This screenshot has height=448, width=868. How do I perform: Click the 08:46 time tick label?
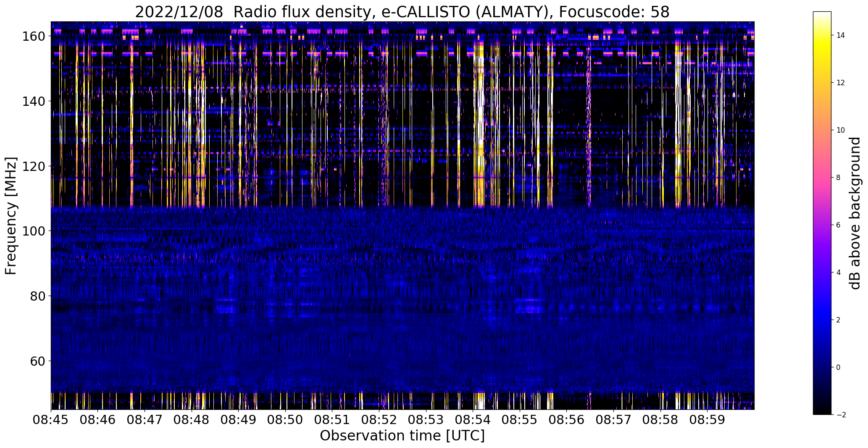point(98,419)
